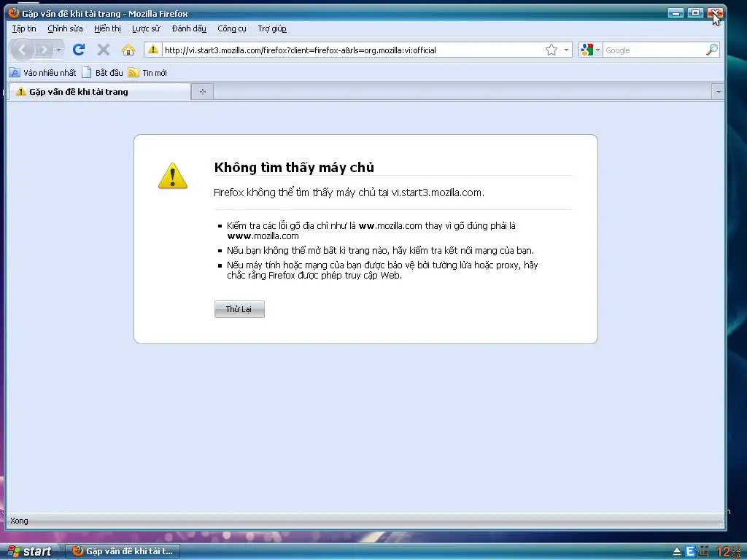Click the warning site identity icon in address bar
Viewport: 747px width, 560px height.
pos(152,50)
